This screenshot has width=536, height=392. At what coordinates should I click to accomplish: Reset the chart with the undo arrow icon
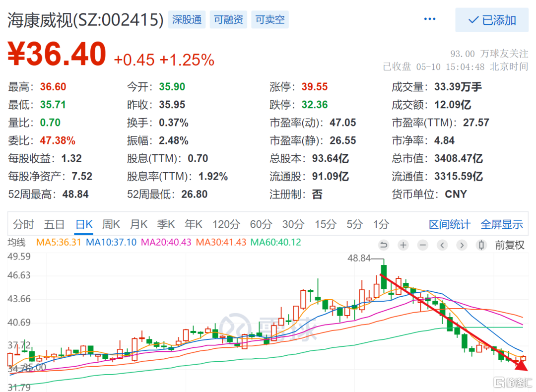384,245
